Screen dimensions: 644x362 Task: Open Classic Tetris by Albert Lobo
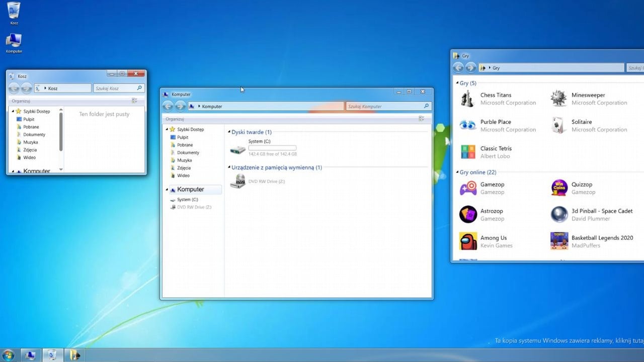coord(497,148)
